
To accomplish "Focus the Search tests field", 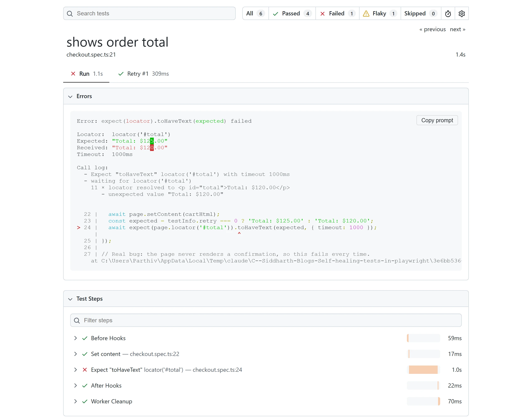I will 149,14.
